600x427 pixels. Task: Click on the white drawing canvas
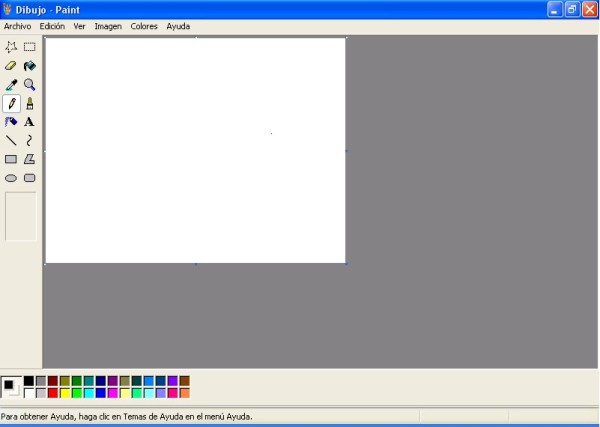pyautogui.click(x=195, y=150)
